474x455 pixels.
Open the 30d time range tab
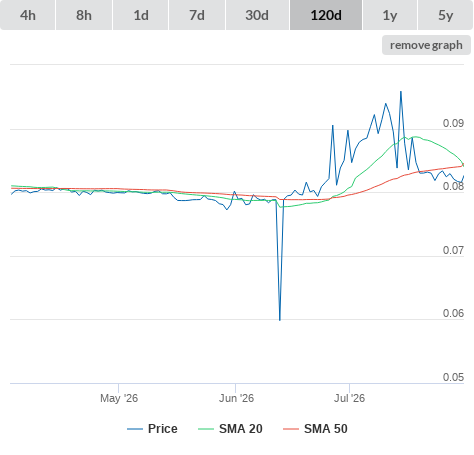[x=257, y=15]
